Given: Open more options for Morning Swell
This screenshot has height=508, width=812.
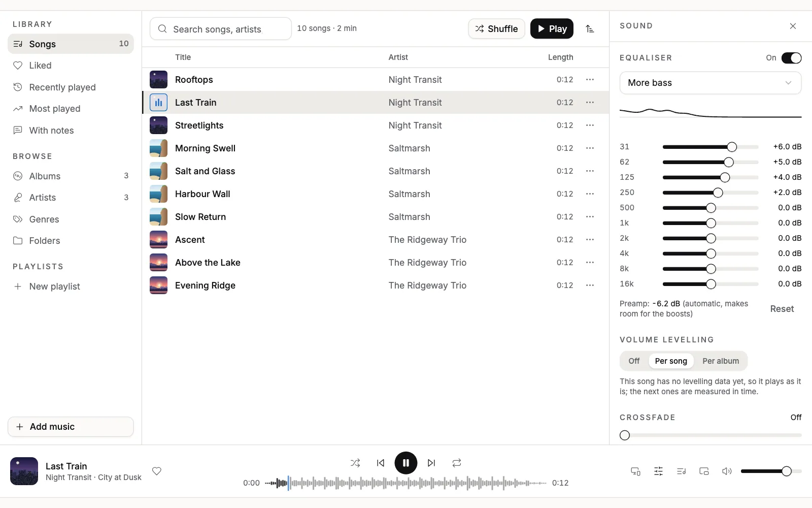Looking at the screenshot, I should (590, 148).
